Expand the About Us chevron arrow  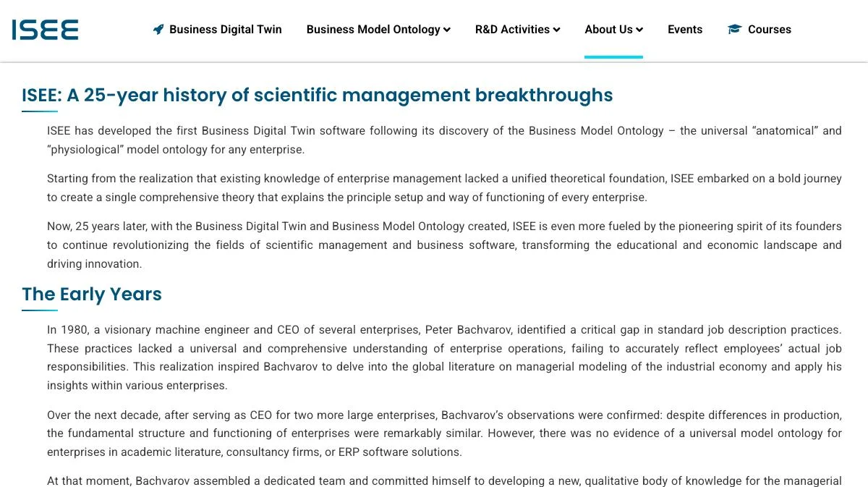pyautogui.click(x=639, y=30)
